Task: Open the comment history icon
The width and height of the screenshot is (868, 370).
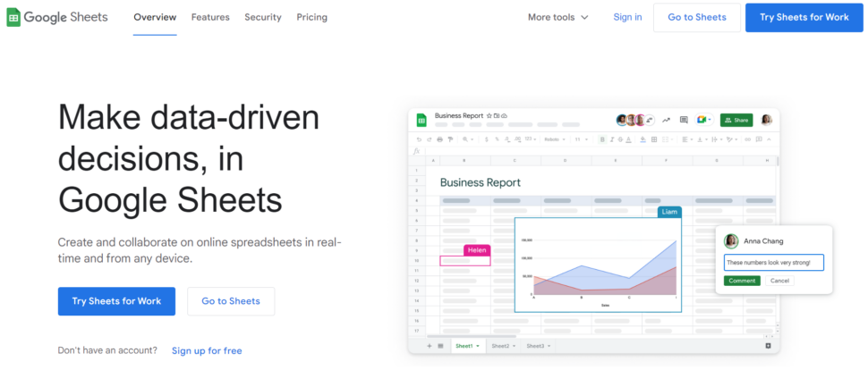Action: coord(684,120)
